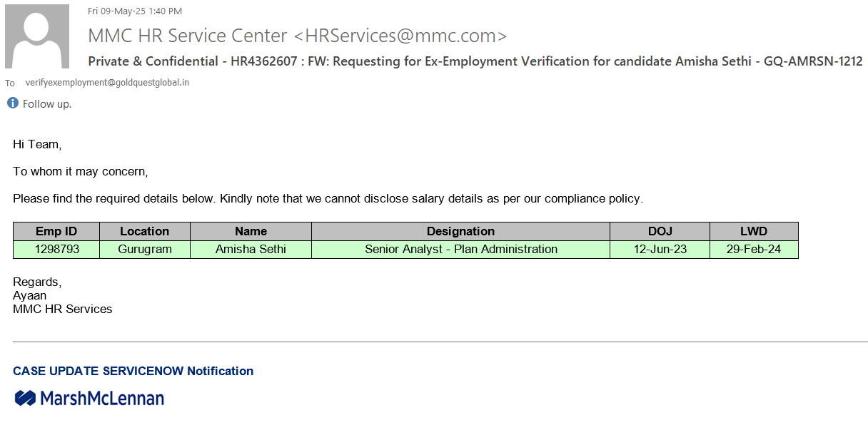Select the Amisha Sethi name cell
The image size is (868, 435).
(x=251, y=250)
